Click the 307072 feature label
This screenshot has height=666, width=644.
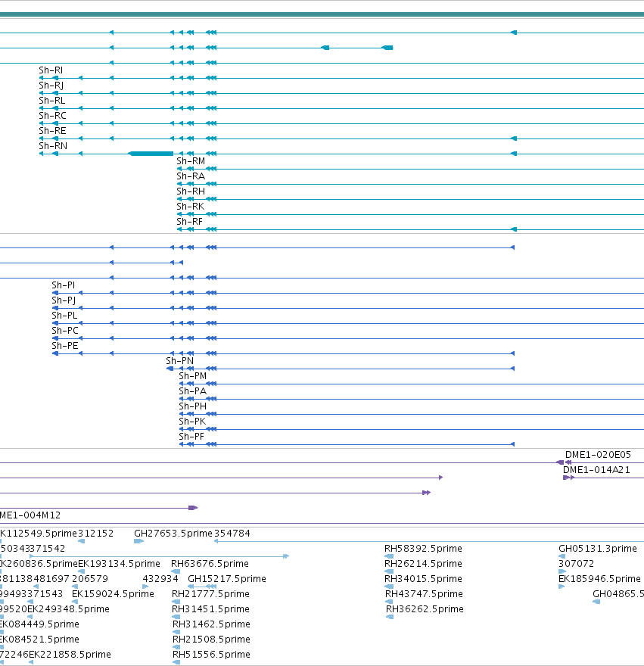pos(576,564)
